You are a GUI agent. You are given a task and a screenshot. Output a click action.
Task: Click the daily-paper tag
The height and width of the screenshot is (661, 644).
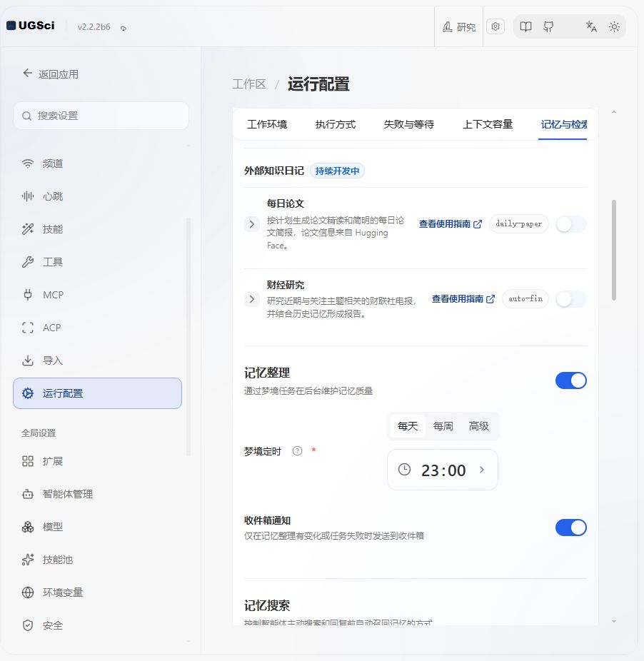(519, 224)
